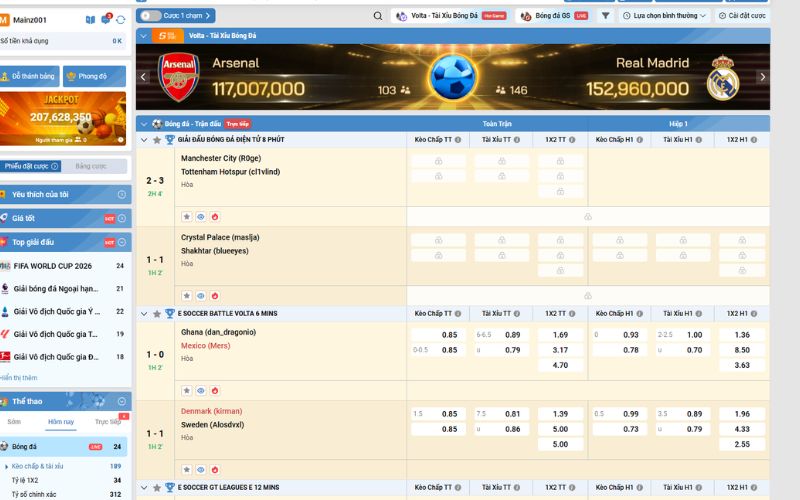Toggle the eye icon under Crystal Palace match
800x500 pixels.
201,296
